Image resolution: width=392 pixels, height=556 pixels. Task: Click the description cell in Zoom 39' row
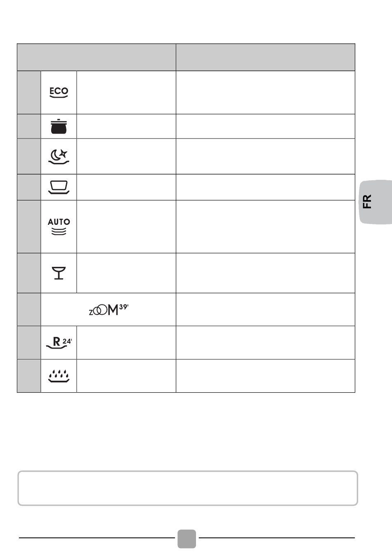[265, 310]
